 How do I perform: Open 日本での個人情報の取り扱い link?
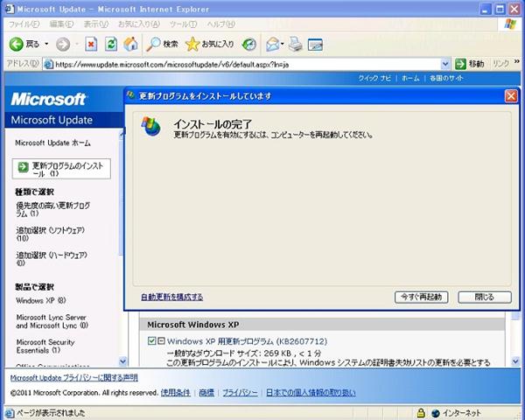coord(311,393)
